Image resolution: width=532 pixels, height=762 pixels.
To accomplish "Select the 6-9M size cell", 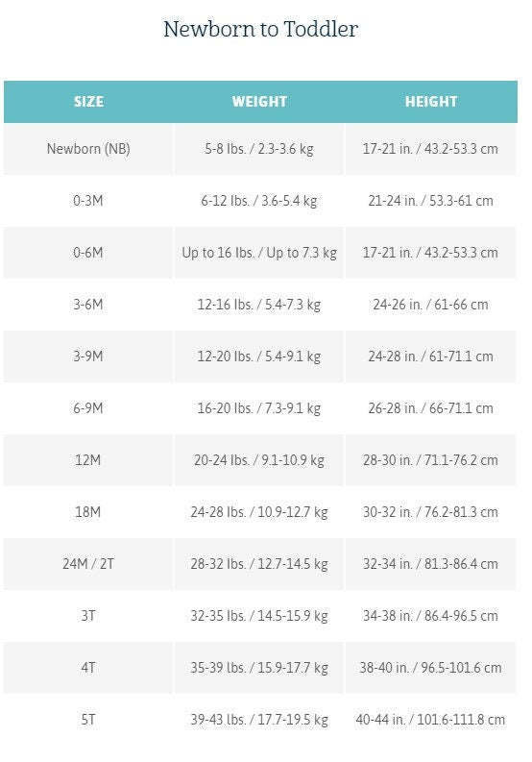I will click(88, 408).
